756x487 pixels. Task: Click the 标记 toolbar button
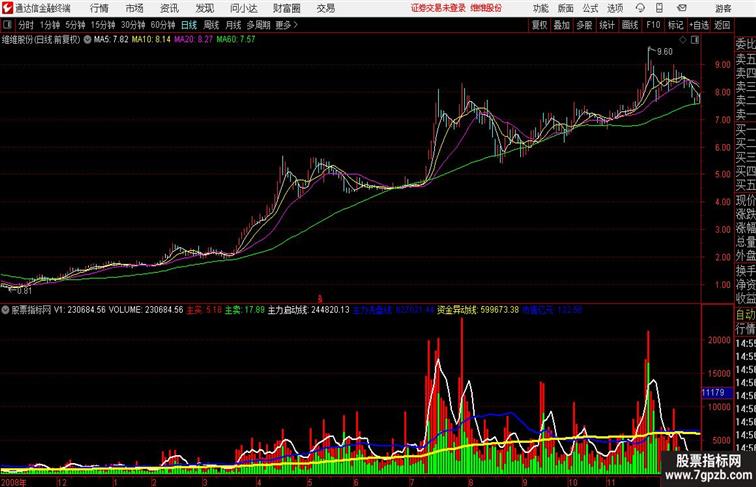pos(675,25)
